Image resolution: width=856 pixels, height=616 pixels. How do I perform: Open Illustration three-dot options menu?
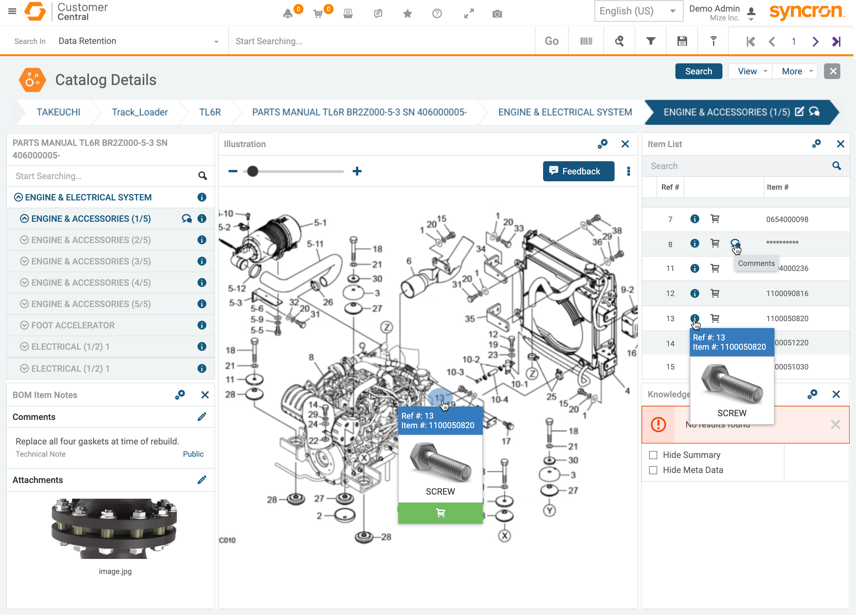[628, 171]
